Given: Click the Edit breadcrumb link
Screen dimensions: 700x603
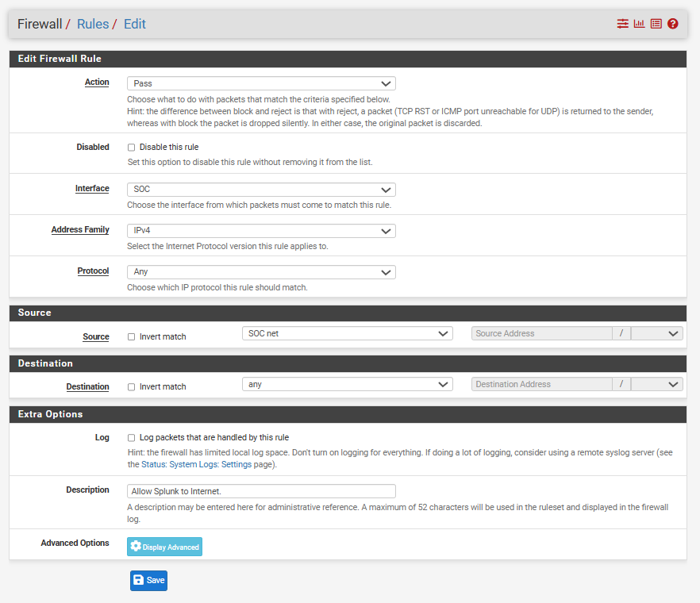Looking at the screenshot, I should (x=135, y=24).
